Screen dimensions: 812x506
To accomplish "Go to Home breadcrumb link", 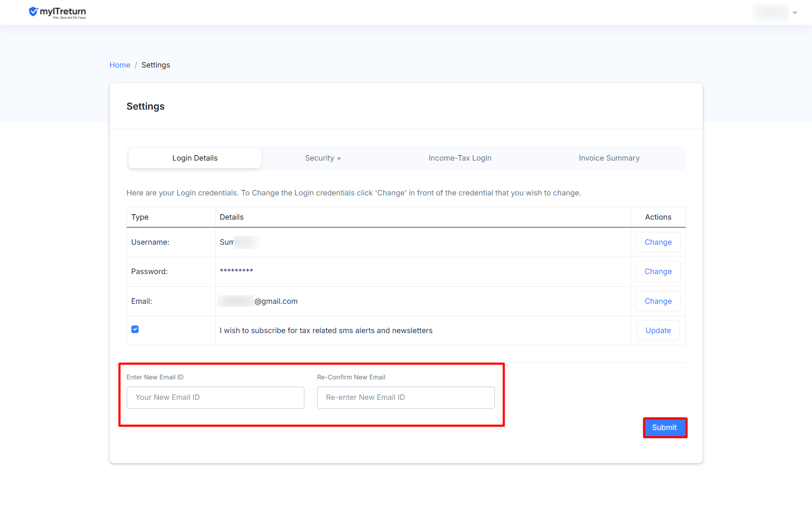I will 120,65.
